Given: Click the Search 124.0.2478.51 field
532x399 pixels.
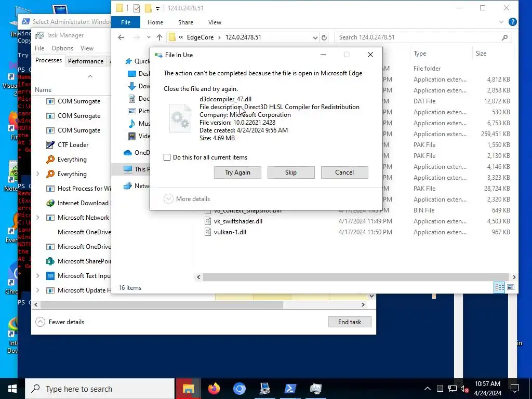Looking at the screenshot, I should (423, 37).
